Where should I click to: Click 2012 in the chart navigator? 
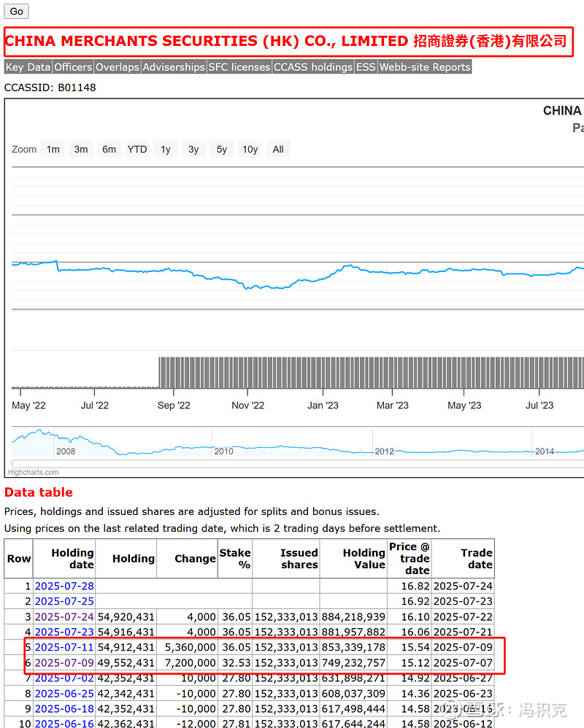pos(384,452)
